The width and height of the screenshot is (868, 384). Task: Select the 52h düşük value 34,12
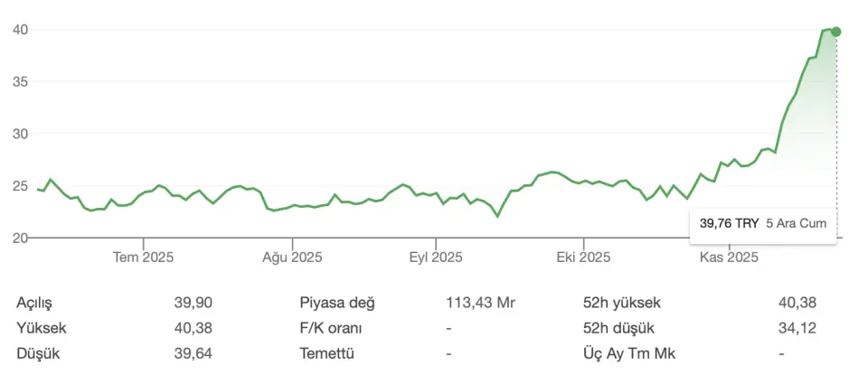(x=797, y=328)
